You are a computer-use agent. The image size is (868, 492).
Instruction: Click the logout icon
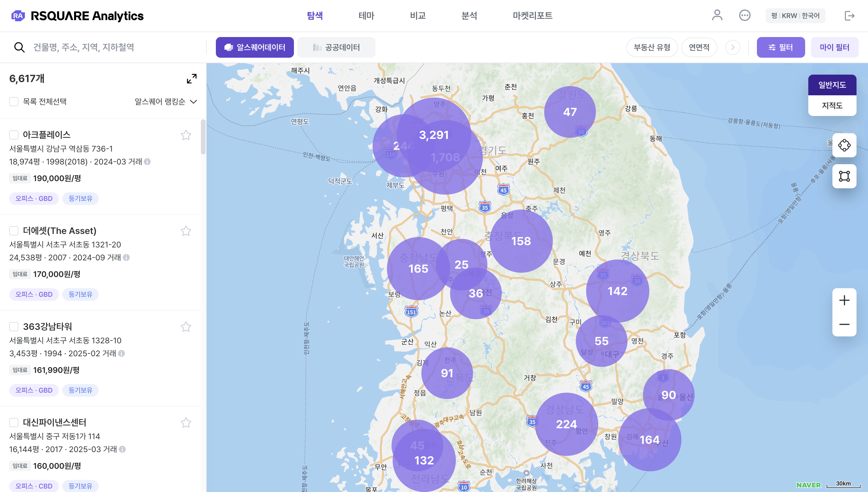[849, 16]
